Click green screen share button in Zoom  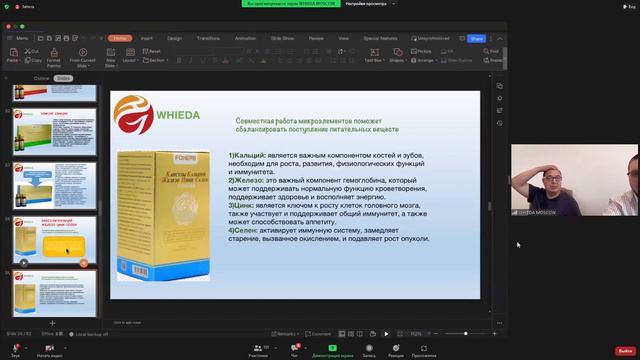tap(333, 350)
